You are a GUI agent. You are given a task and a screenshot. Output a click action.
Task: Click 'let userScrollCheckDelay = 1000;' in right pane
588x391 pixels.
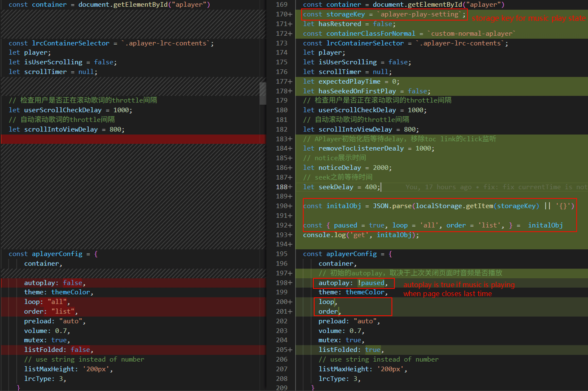pos(365,110)
